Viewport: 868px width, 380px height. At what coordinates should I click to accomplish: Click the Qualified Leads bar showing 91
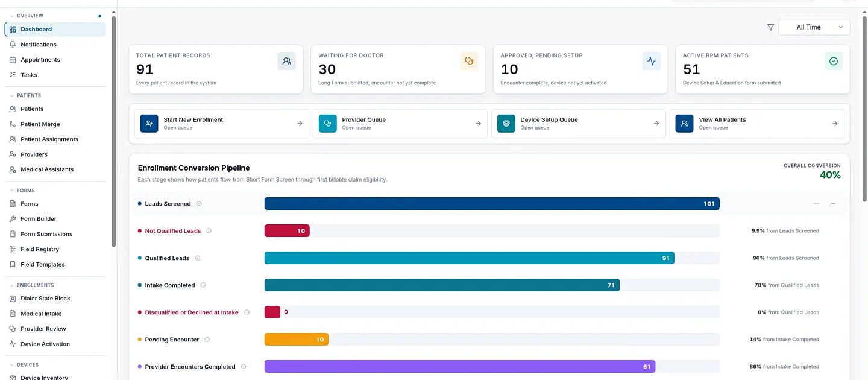pos(469,258)
